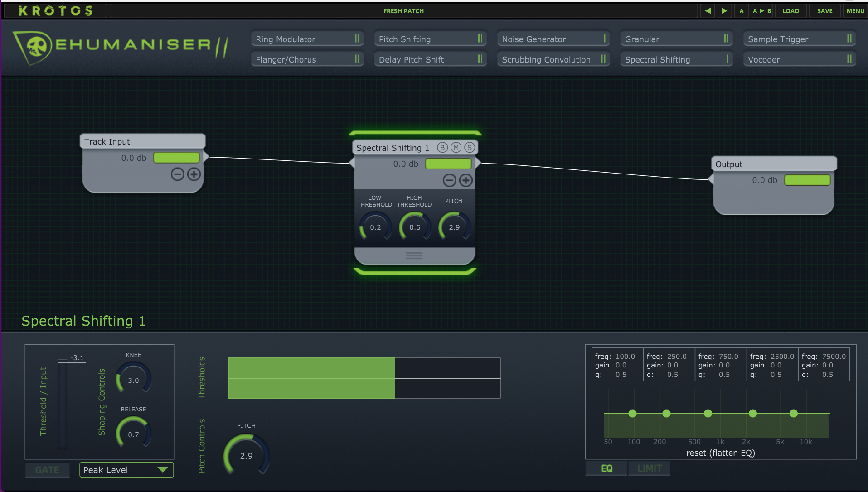Add a Vocoder module
Viewport: 868px width, 492px height.
(x=800, y=59)
